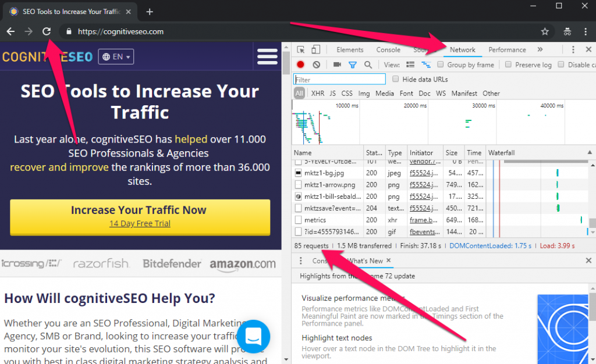Click the network Filter input field
The image size is (596, 364).
coord(339,79)
